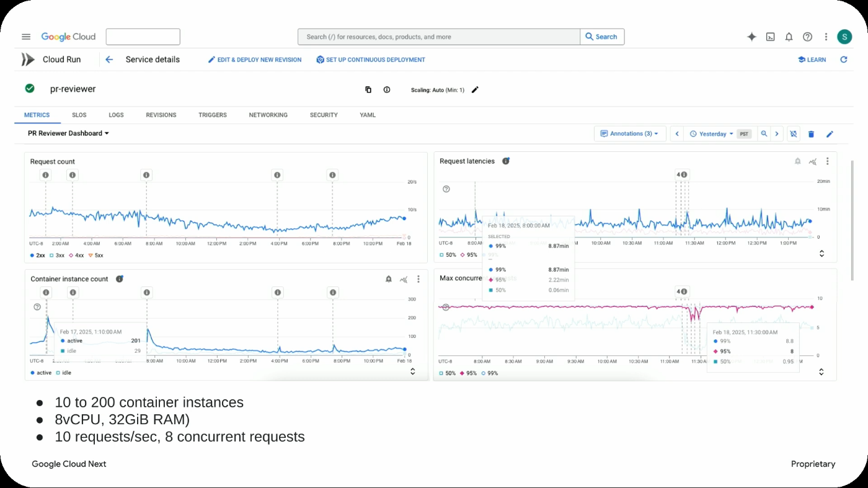Image resolution: width=868 pixels, height=488 pixels.
Task: Click the blue Search button
Action: (602, 37)
